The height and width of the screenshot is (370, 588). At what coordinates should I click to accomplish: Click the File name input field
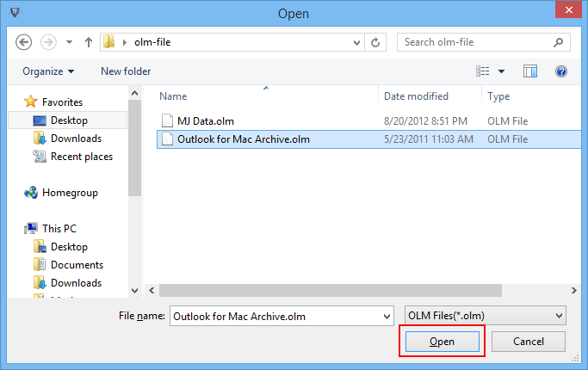tap(276, 316)
